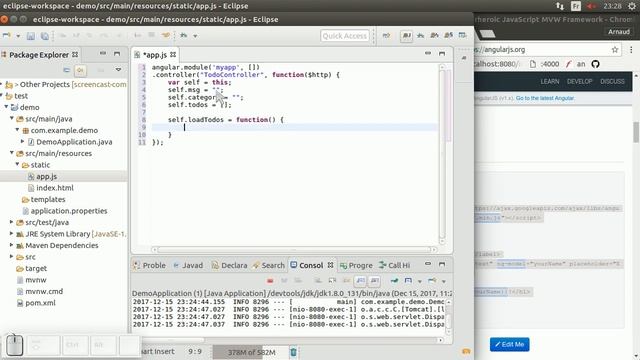This screenshot has height=360, width=640.
Task: Maximize the editor area
Action: [442, 53]
